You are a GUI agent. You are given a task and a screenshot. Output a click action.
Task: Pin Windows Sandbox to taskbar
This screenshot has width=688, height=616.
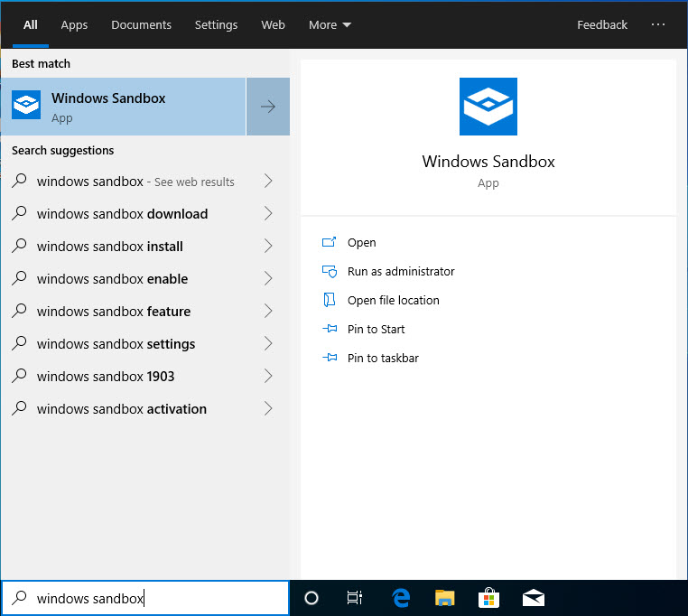[x=383, y=359]
